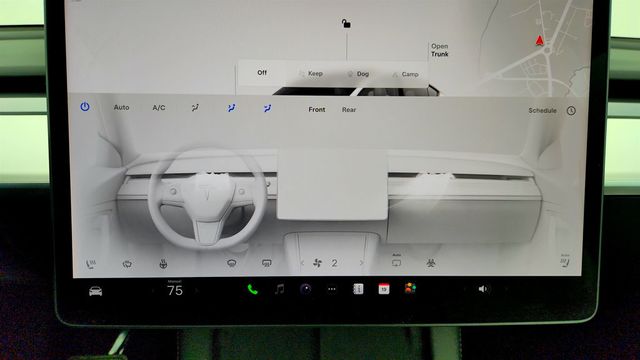The height and width of the screenshot is (360, 640).
Task: Tap the schedule clock icon
Action: coord(571,111)
